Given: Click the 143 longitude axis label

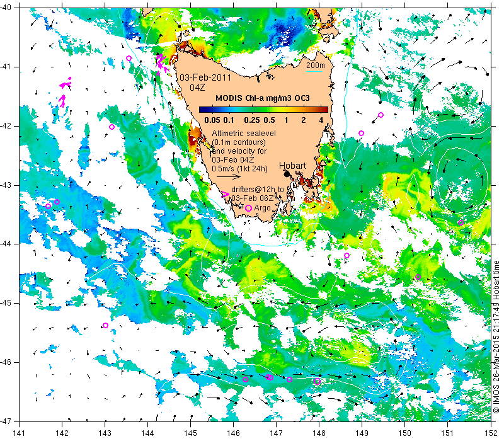Looking at the screenshot, I should tap(105, 433).
